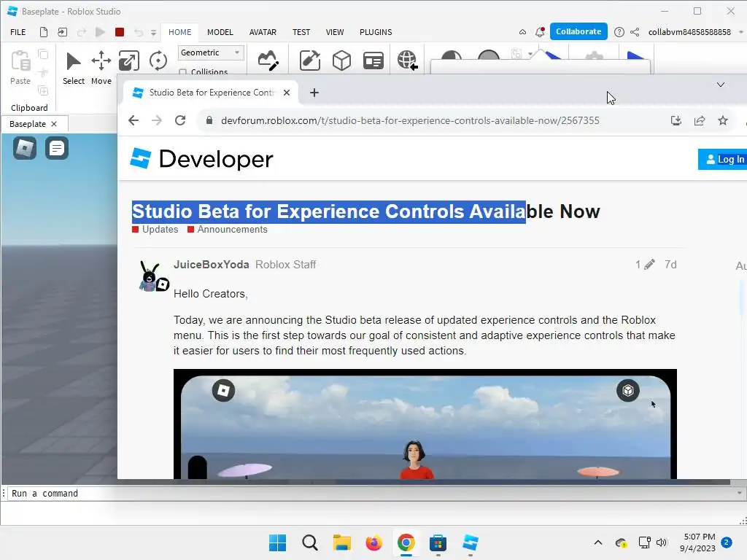This screenshot has height=560, width=747.
Task: Click the share icon near username
Action: pyautogui.click(x=635, y=32)
